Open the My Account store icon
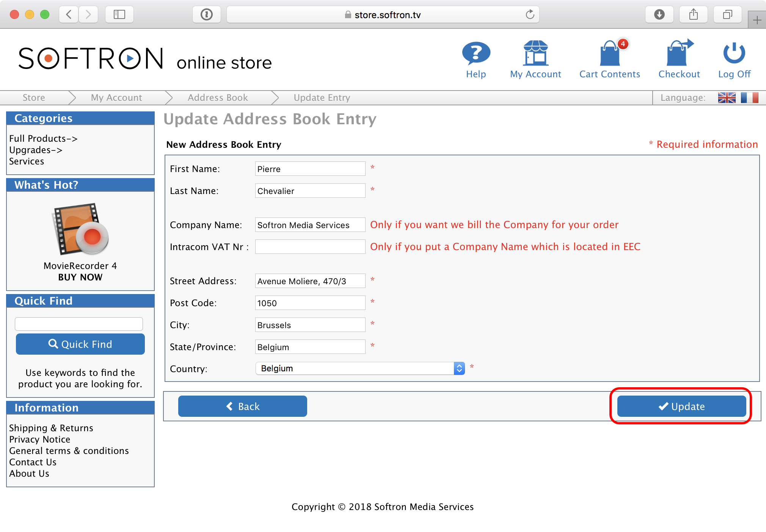The image size is (766, 532). 535,53
